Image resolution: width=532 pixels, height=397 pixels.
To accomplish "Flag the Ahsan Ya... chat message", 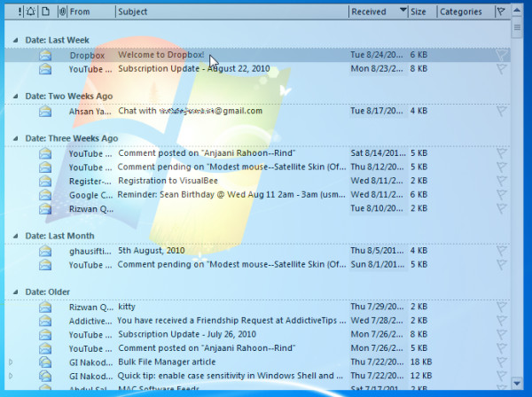I will coord(502,111).
